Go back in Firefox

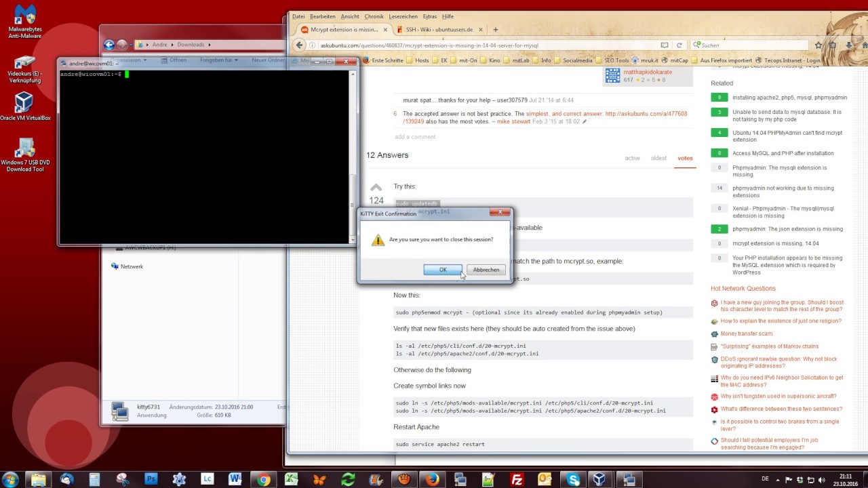pyautogui.click(x=300, y=45)
